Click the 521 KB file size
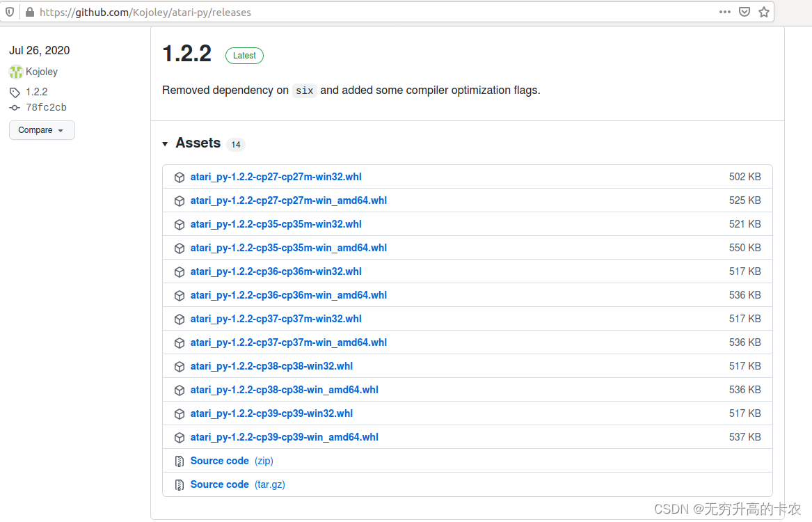This screenshot has height=522, width=812. coord(745,224)
